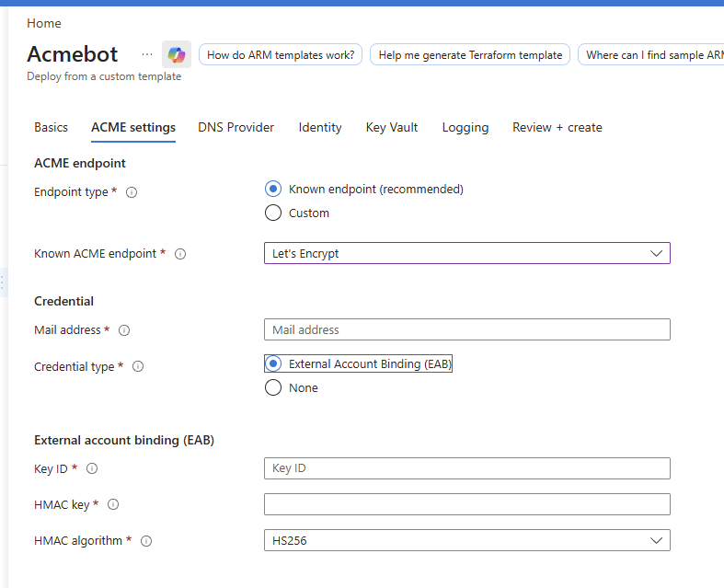This screenshot has height=588, width=724.
Task: Click the ACME endpoint section heading
Action: (80, 163)
